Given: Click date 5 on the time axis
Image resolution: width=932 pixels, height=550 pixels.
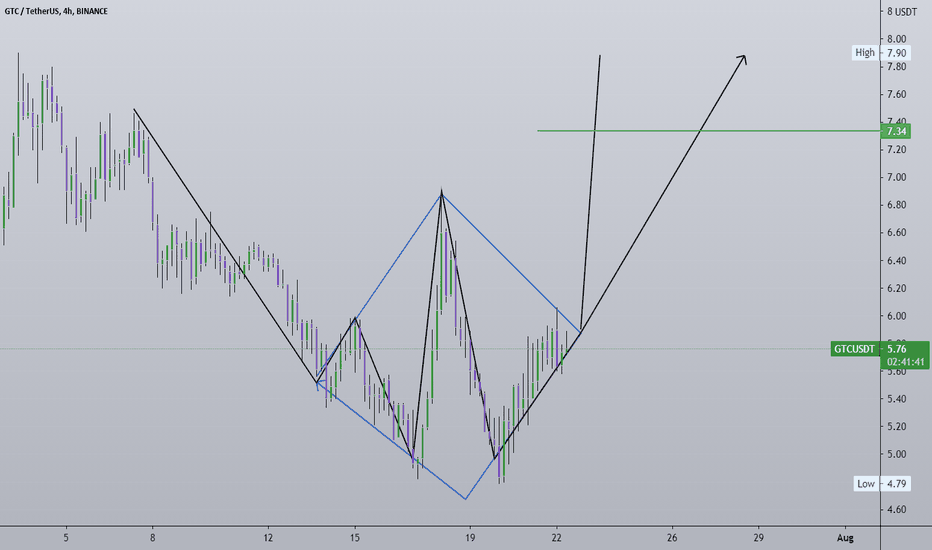Looking at the screenshot, I should tap(66, 538).
